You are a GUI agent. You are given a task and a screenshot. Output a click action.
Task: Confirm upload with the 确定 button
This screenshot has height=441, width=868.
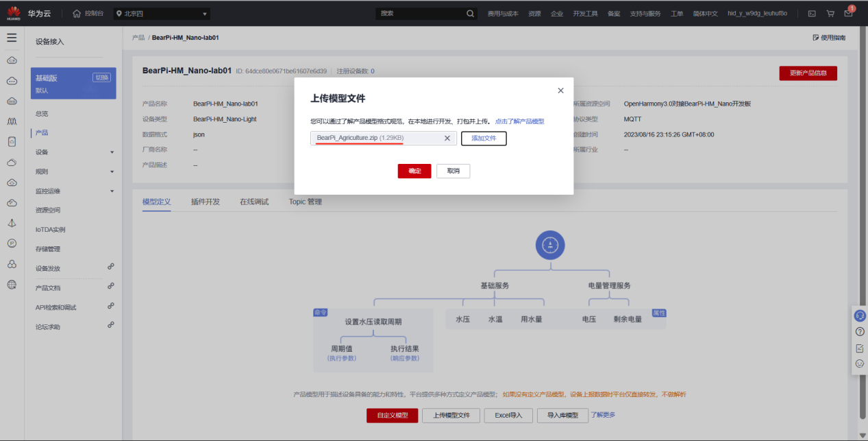coord(414,171)
